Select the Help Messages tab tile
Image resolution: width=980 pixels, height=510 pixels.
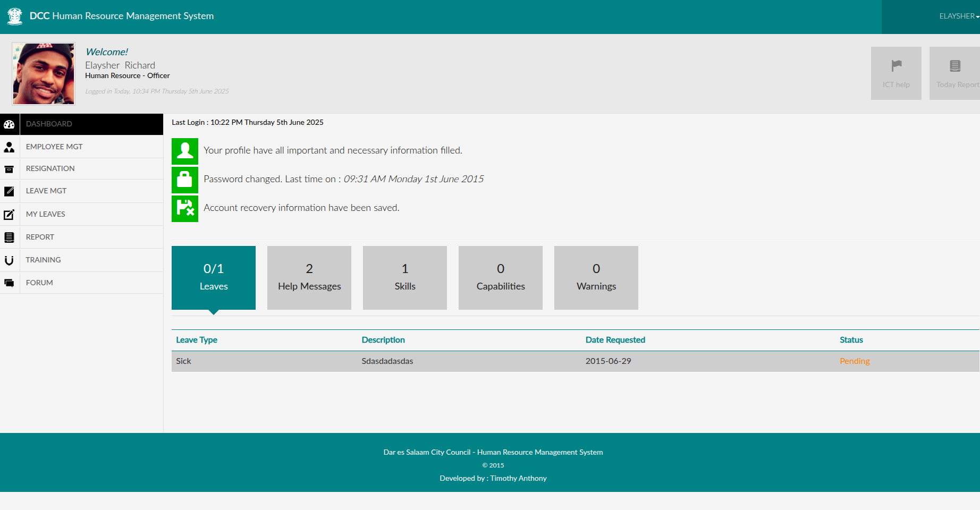[x=309, y=277]
